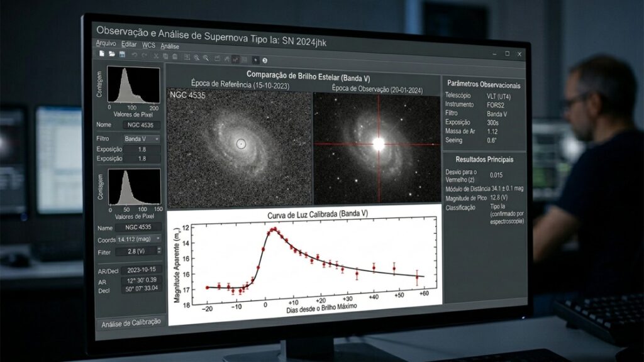
Task: Click the 'VLT (UT4)' telescope value
Action: coord(499,97)
